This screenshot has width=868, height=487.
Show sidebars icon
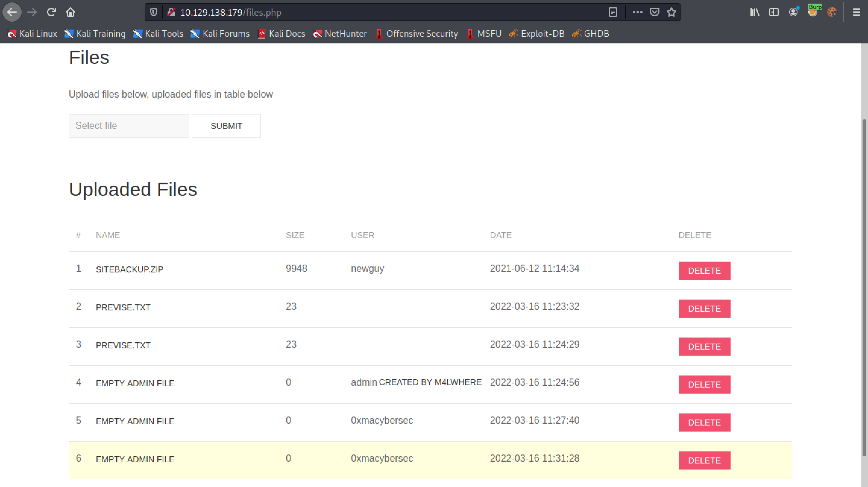(774, 12)
